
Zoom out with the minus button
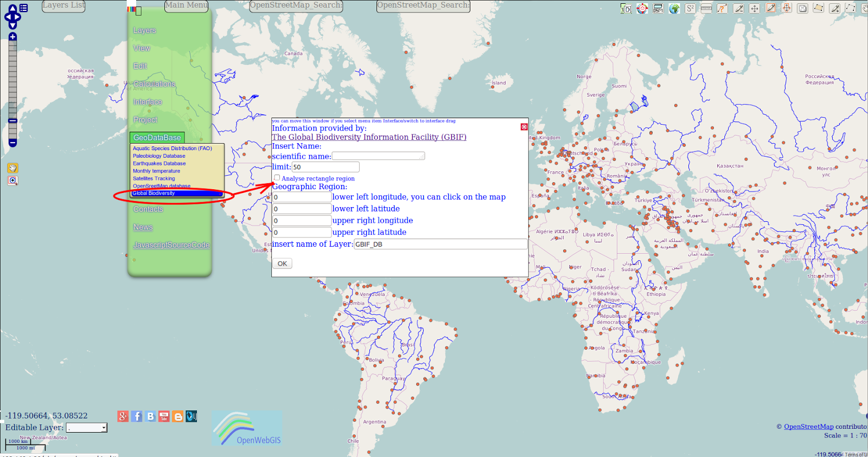click(12, 143)
